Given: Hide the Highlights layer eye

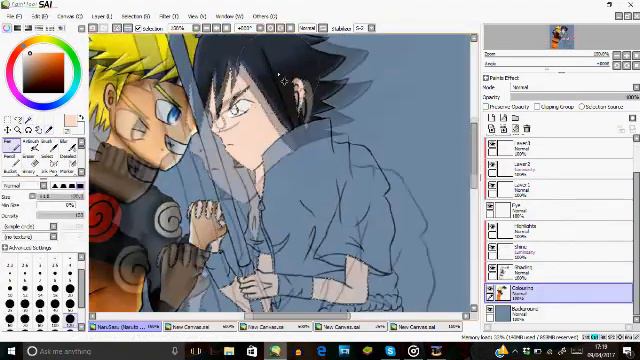Looking at the screenshot, I should (492, 227).
